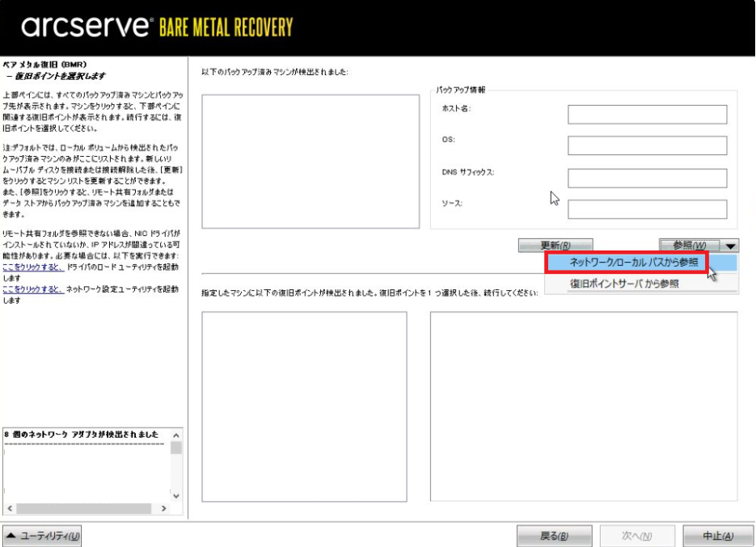Click the recovery points list pane
Screen dimensions: 756x547
[304, 406]
